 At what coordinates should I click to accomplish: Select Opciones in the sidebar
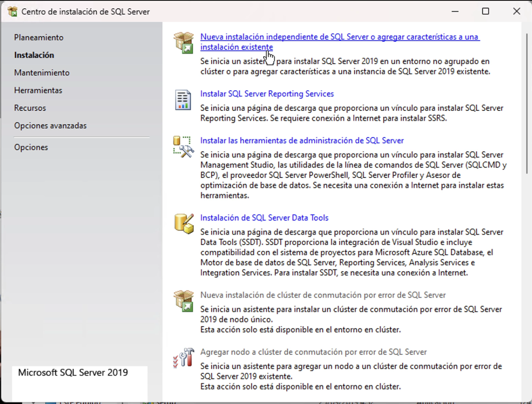[x=31, y=147]
